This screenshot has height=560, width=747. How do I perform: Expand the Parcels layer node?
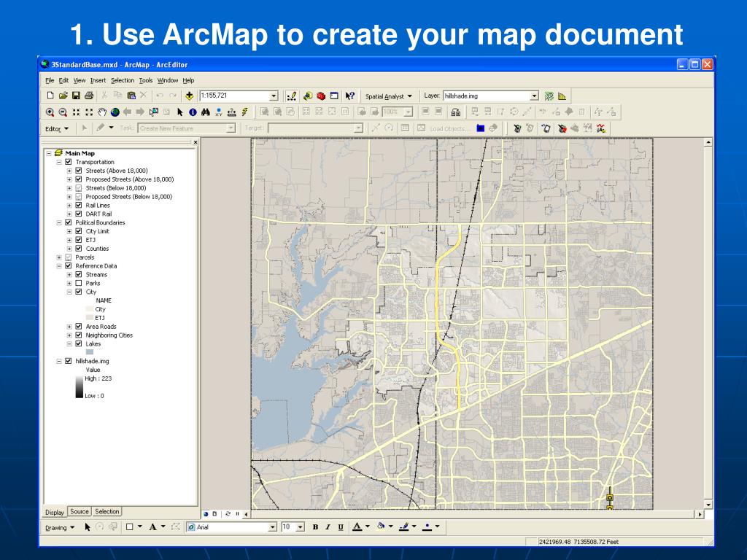[x=59, y=257]
